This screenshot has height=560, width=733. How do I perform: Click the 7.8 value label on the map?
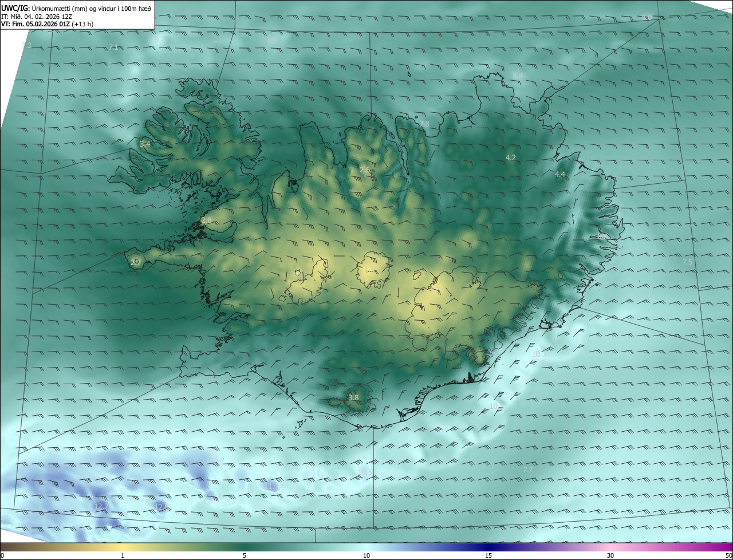click(x=424, y=124)
